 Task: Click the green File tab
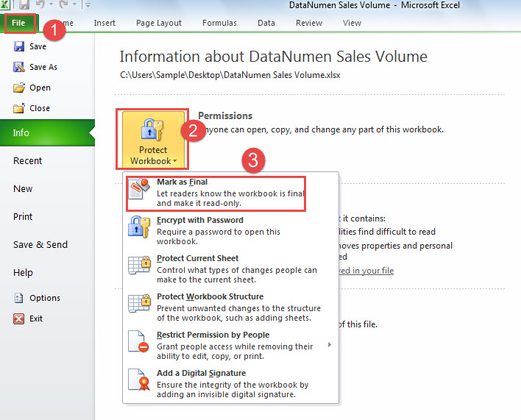coord(18,23)
